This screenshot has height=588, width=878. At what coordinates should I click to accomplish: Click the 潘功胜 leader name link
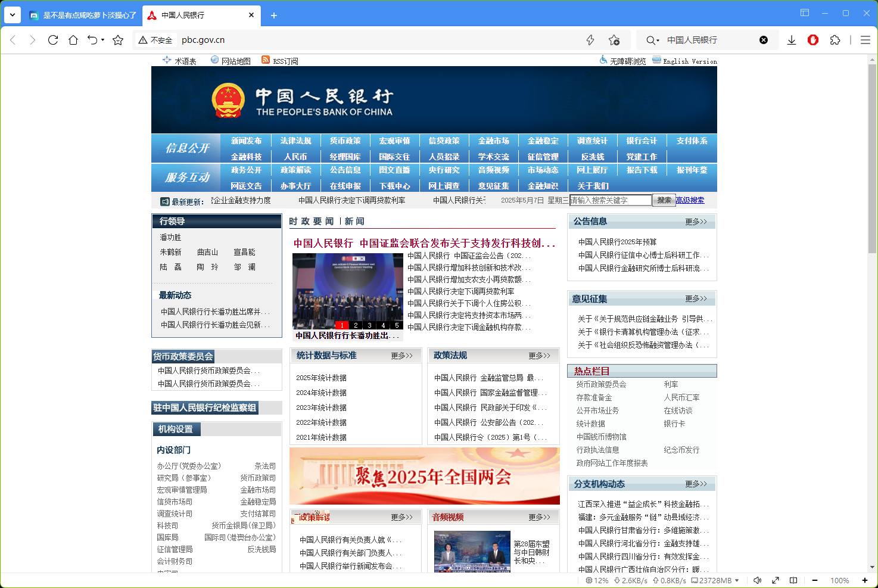point(170,237)
